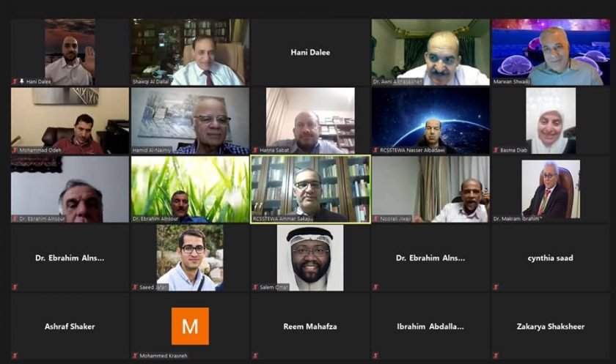Click the Reem Mahafza name tile
The height and width of the screenshot is (364, 616).
pos(310,327)
